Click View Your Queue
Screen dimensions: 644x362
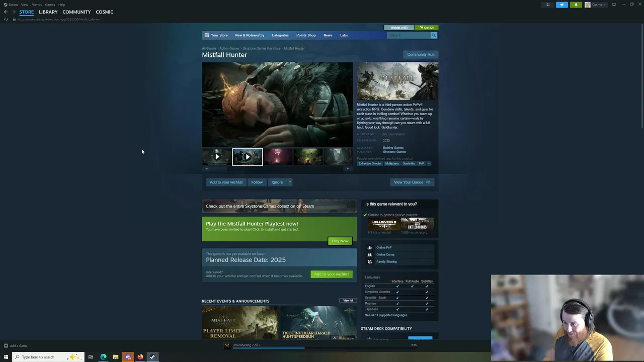412,182
